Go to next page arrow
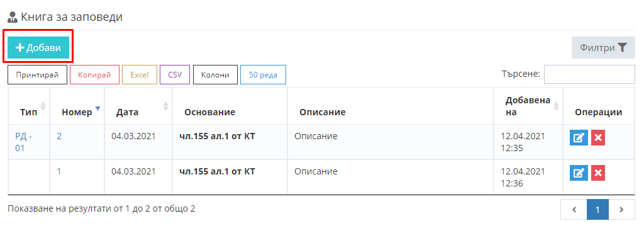Viewport: 644px width, 245px height. click(x=621, y=210)
